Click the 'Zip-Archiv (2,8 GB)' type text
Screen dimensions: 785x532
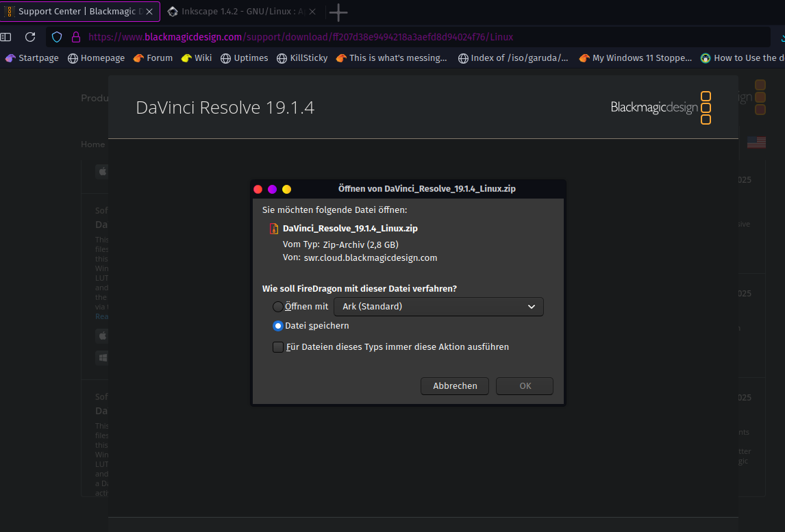(360, 244)
